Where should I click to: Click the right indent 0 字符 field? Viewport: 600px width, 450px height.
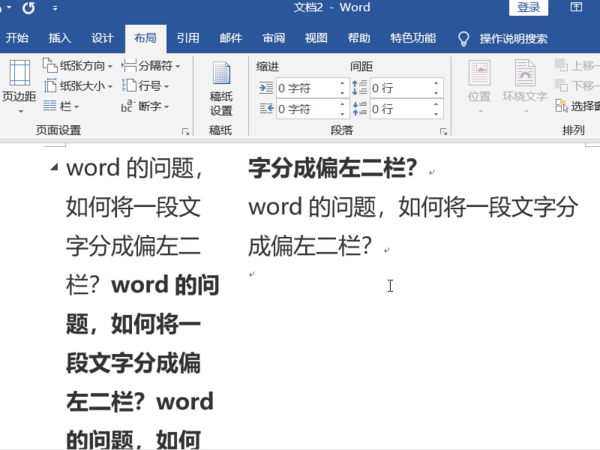click(x=307, y=108)
